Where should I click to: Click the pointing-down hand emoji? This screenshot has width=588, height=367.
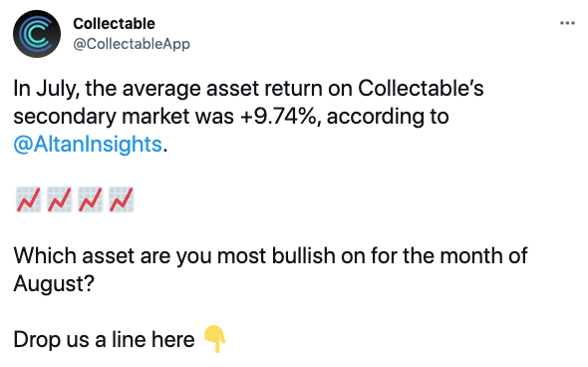(x=215, y=339)
